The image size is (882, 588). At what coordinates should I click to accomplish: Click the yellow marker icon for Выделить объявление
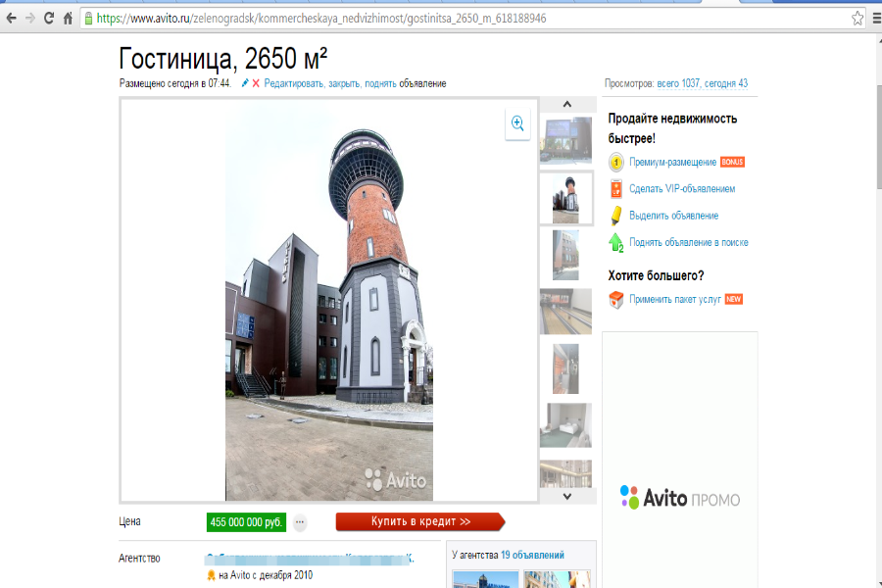(615, 215)
